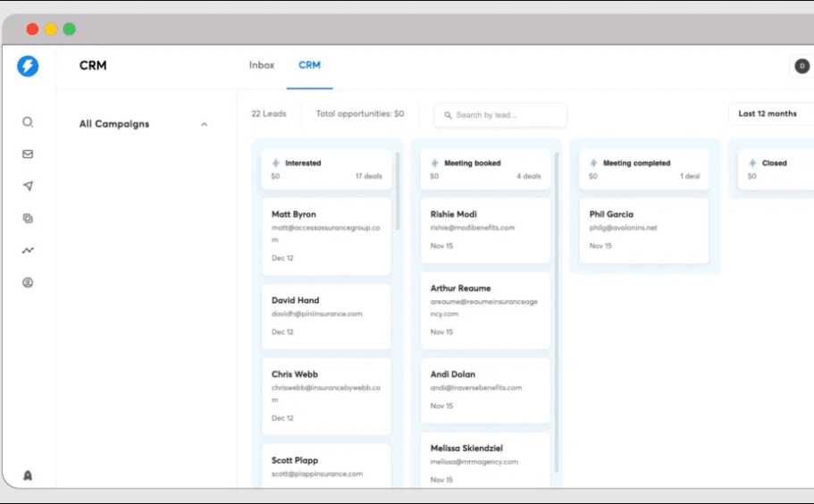Click the rishie@modibenefits.com email
Screen dimensions: 814x504
pos(473,228)
